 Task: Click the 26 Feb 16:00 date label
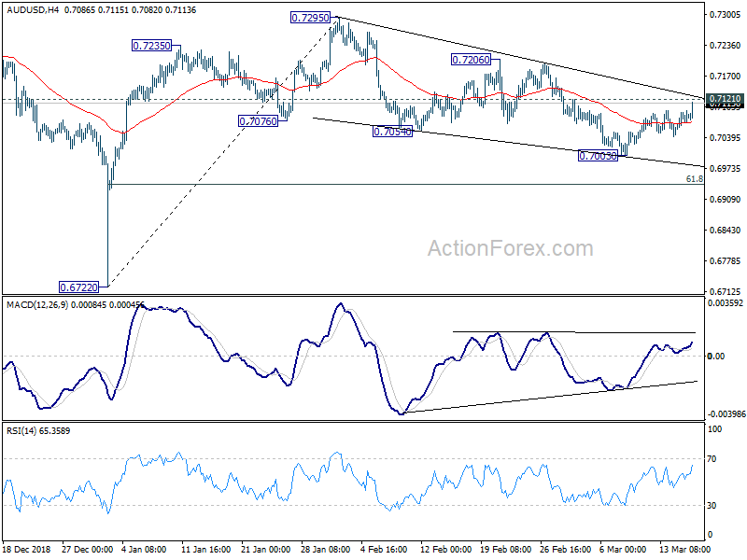(566, 549)
